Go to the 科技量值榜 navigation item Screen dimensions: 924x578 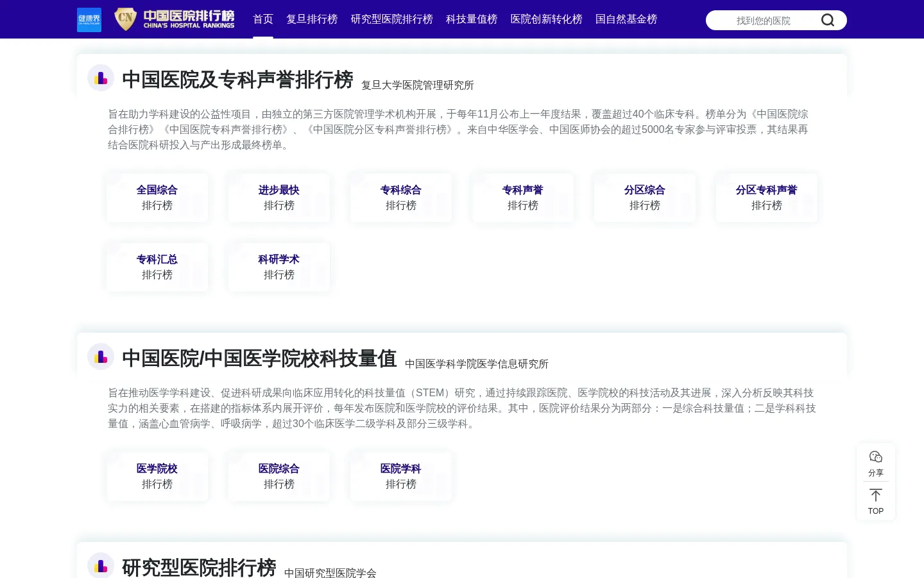click(472, 19)
